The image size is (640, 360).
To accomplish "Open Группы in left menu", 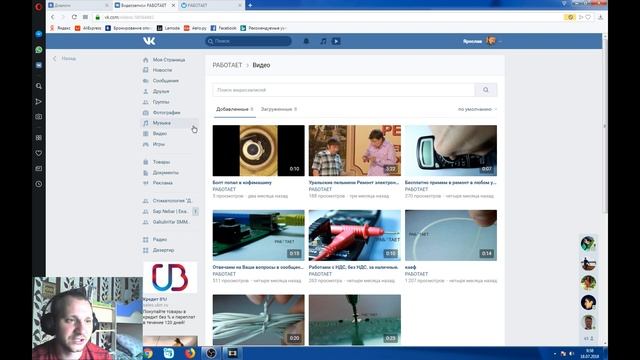I will (x=161, y=102).
